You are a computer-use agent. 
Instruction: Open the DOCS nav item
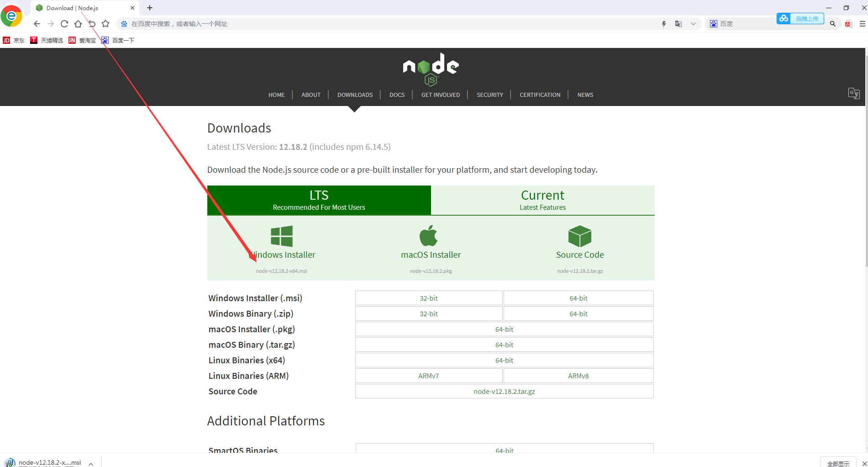(397, 95)
